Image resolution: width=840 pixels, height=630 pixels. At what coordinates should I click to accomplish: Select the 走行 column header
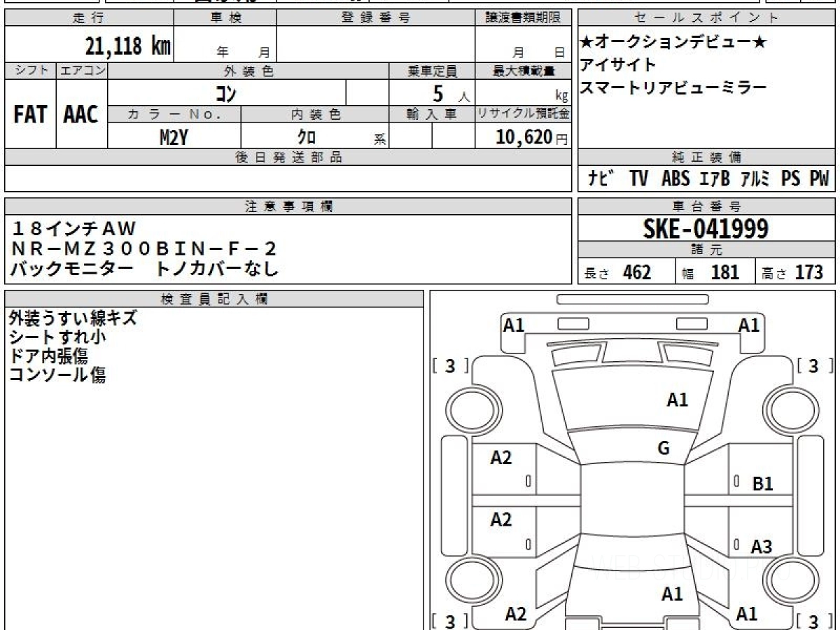(89, 18)
